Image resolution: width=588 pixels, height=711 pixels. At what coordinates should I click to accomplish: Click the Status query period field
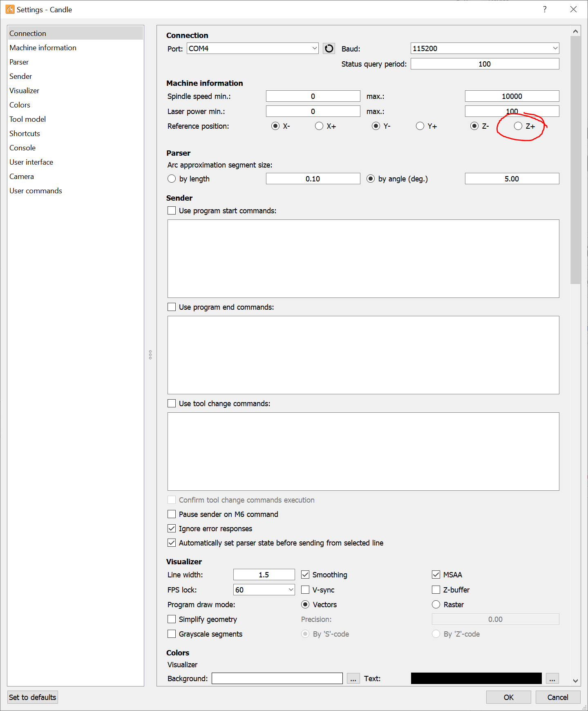pyautogui.click(x=485, y=64)
